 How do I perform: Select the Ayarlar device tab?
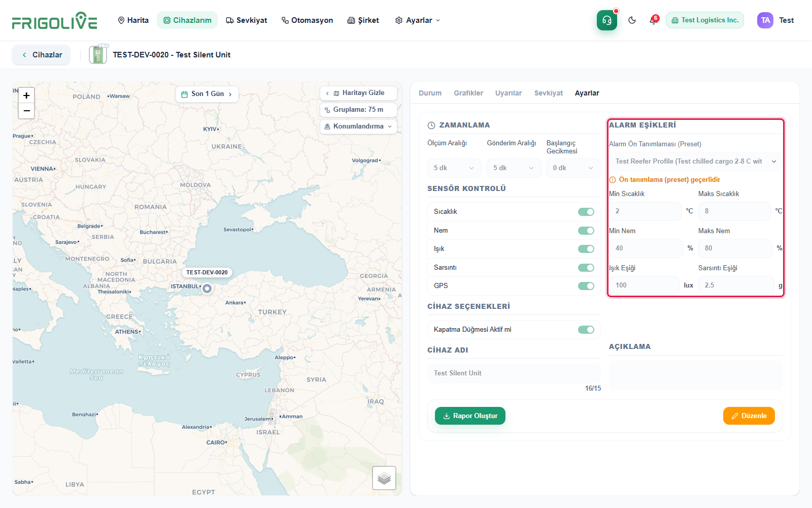click(x=587, y=93)
